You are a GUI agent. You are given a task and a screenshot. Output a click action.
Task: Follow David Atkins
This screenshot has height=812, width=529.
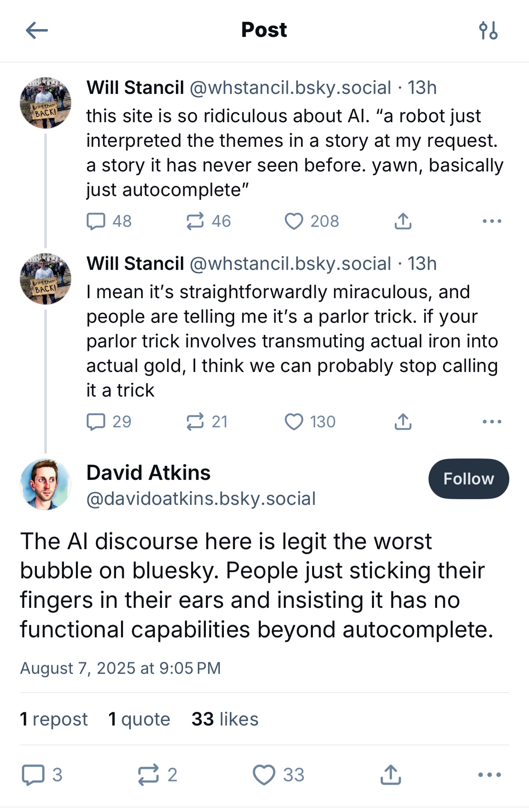tap(468, 479)
